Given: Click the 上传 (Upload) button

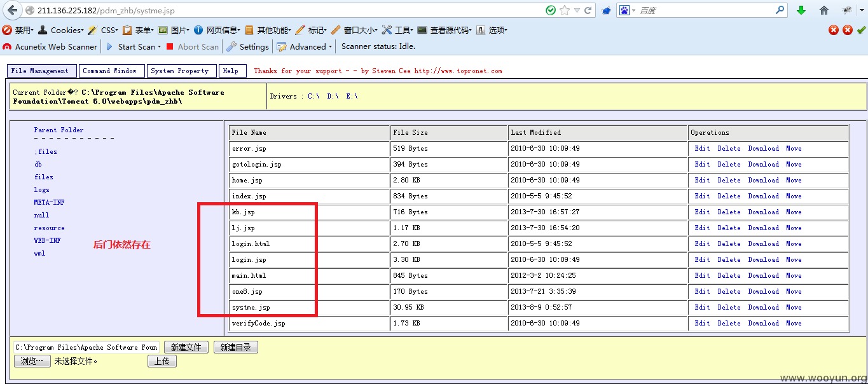Looking at the screenshot, I should pyautogui.click(x=162, y=361).
